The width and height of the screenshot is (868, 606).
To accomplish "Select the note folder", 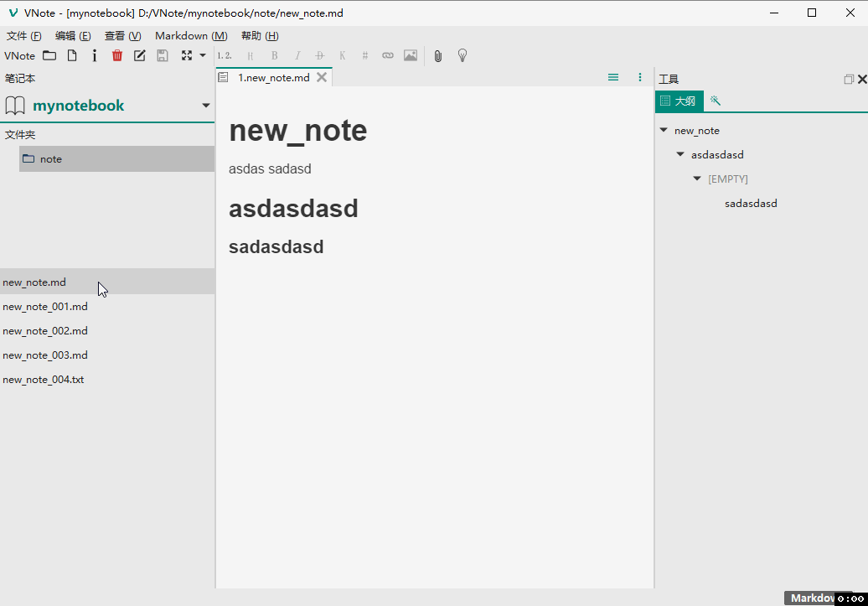I will (x=116, y=159).
